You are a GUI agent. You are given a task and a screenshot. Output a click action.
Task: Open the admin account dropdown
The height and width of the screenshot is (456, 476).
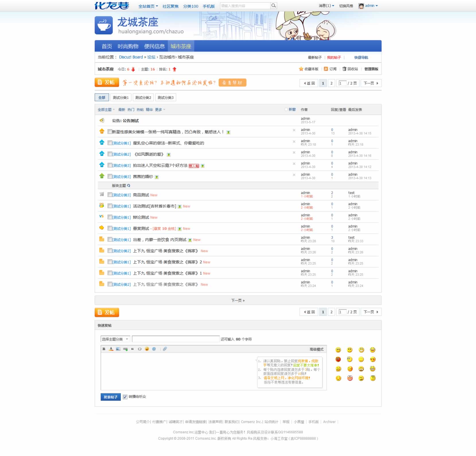370,5
